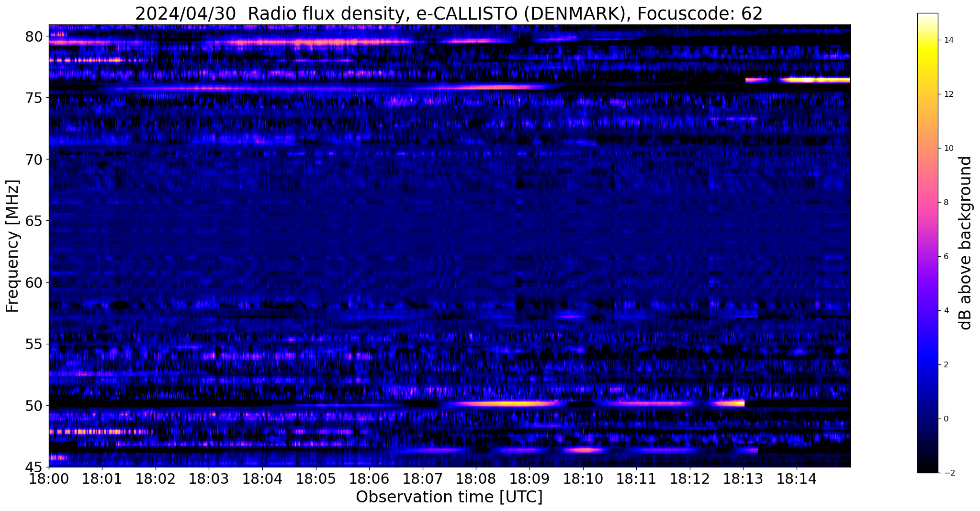Image resolution: width=980 pixels, height=511 pixels.
Task: Click the 18:05 time tick label
Action: pos(316,478)
